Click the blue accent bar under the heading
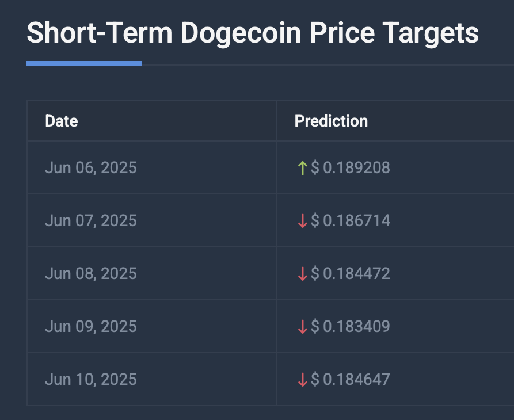The image size is (514, 420). tap(84, 63)
